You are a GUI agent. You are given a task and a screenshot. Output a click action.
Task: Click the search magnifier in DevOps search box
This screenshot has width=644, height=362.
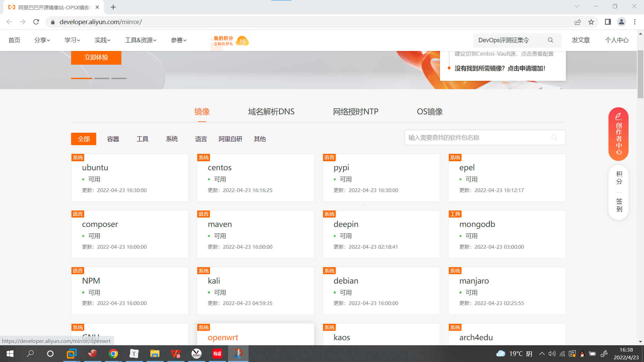pyautogui.click(x=550, y=40)
